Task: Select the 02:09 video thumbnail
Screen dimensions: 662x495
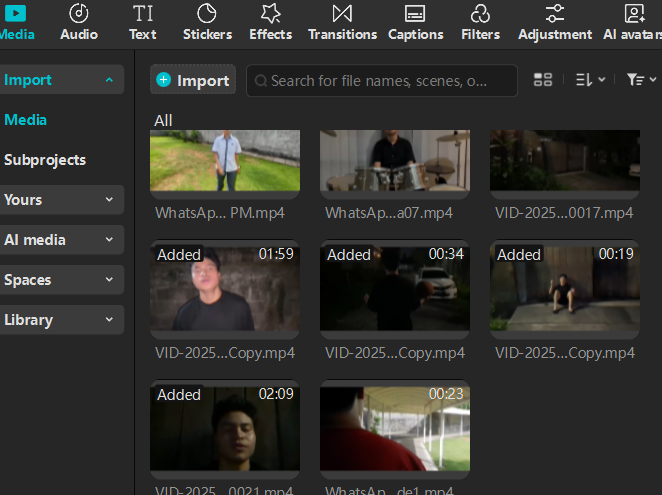Action: (x=225, y=427)
